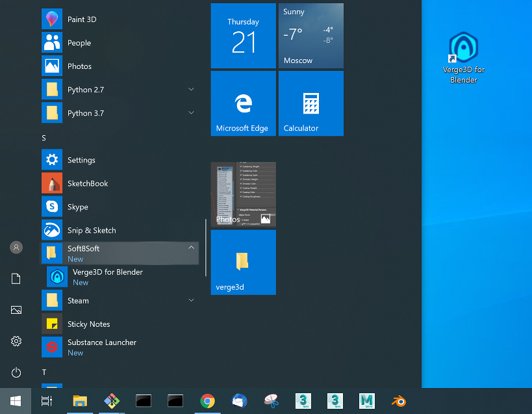Image resolution: width=532 pixels, height=414 pixels.
Task: Select the Verge3D for Blender desktop shortcut
Action: pyautogui.click(x=463, y=58)
